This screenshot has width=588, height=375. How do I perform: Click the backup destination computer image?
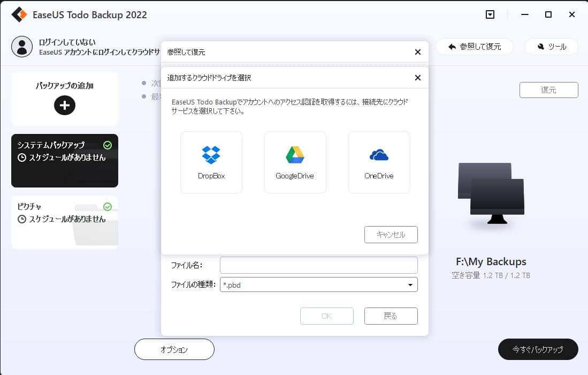click(x=491, y=194)
